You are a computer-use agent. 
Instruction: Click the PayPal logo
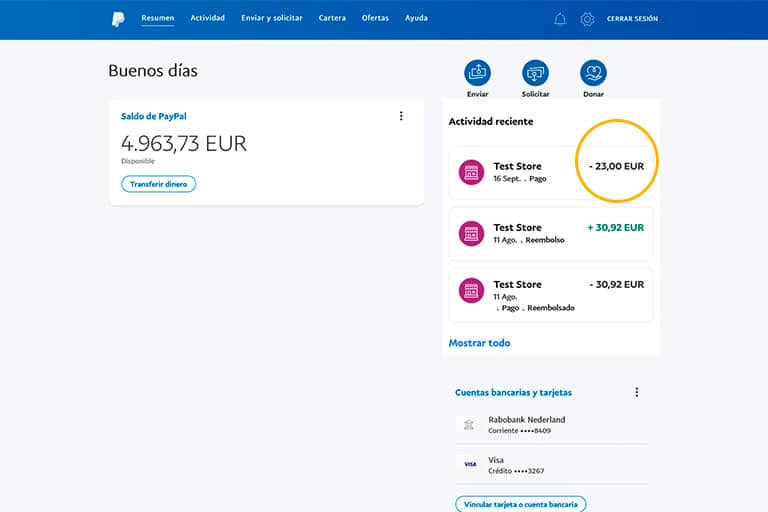pyautogui.click(x=118, y=19)
